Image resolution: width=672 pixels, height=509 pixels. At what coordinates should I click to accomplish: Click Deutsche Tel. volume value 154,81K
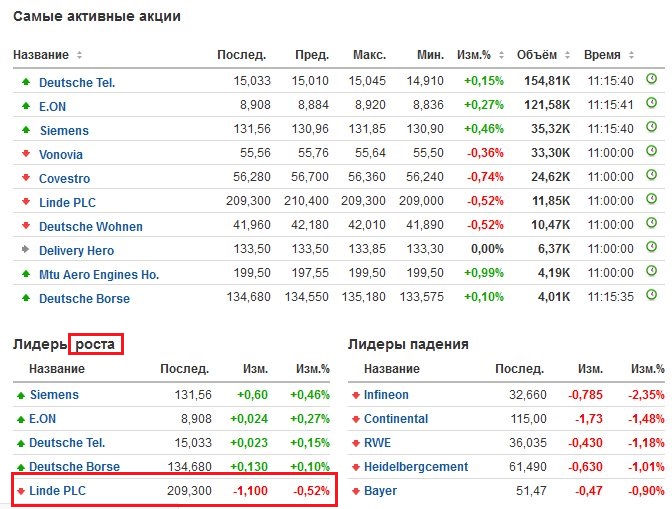[x=547, y=81]
